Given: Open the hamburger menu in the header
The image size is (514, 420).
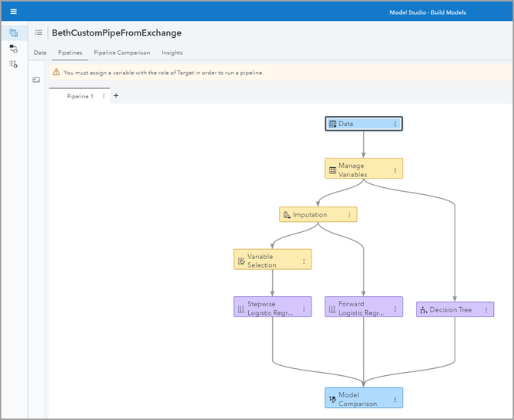Looking at the screenshot, I should (x=13, y=12).
